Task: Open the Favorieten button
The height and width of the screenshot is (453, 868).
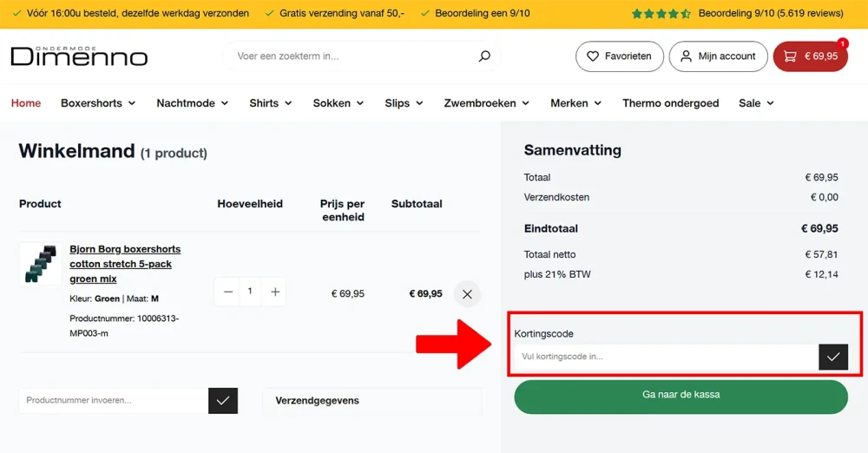Action: tap(620, 56)
